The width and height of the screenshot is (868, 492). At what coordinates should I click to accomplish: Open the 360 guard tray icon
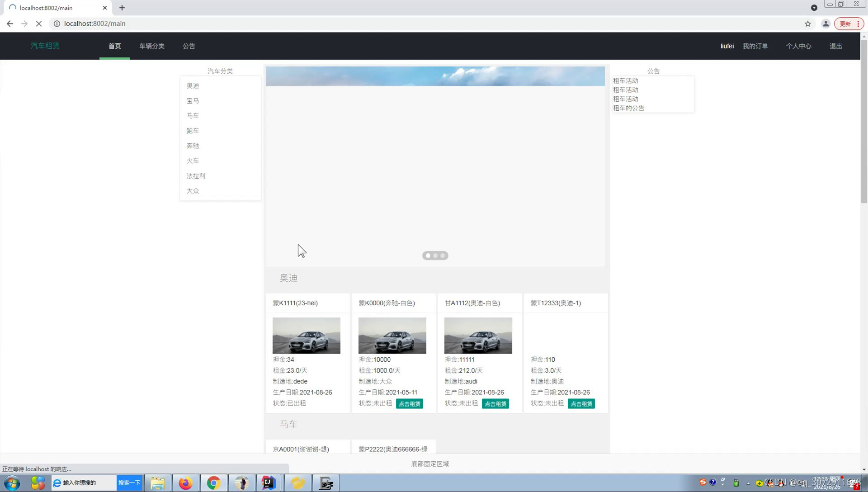[x=759, y=483]
